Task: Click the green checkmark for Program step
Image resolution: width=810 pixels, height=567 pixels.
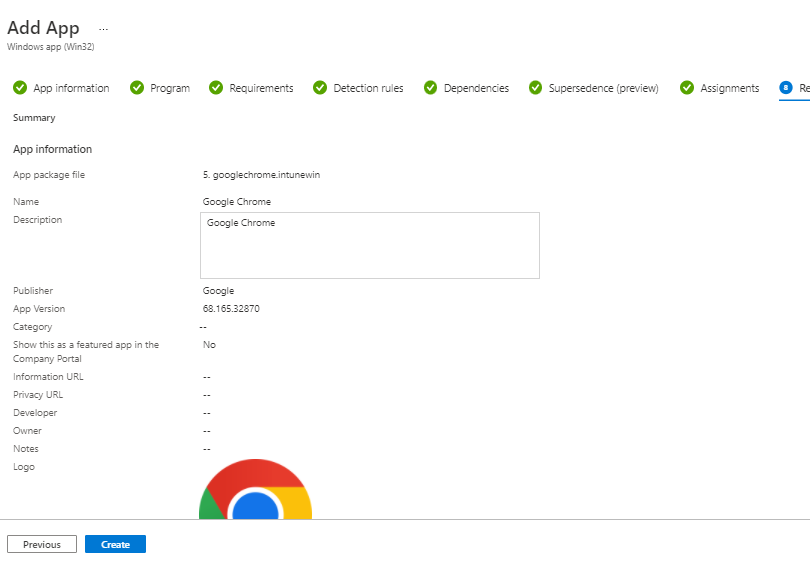Action: (137, 88)
